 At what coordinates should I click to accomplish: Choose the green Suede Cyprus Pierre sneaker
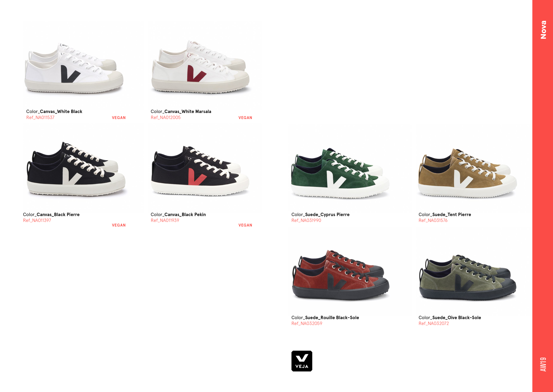(340, 173)
